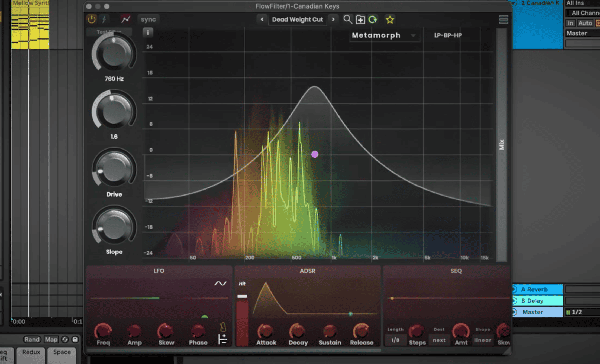
Task: Click the Slope knob
Action: click(114, 226)
